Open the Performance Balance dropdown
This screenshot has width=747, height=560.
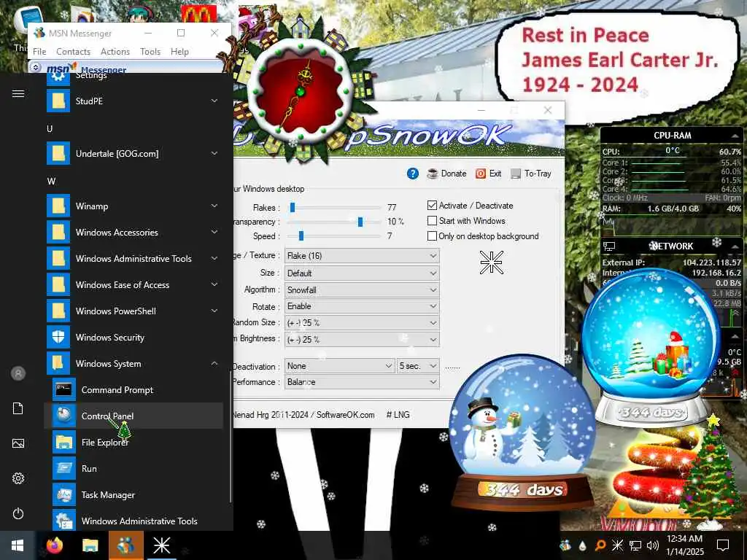click(x=362, y=382)
